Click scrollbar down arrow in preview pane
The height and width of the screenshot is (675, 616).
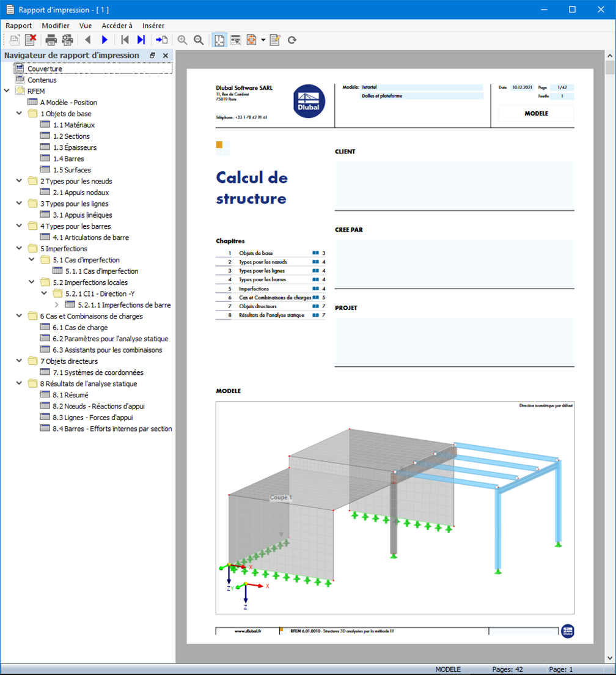(x=610, y=658)
